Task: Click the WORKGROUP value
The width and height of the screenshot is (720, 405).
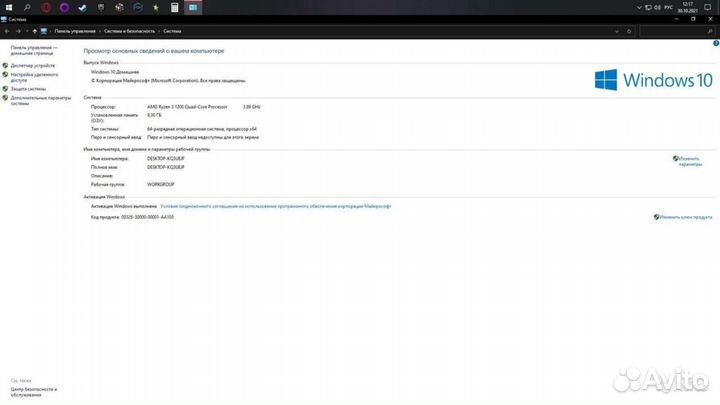Action: [160, 185]
